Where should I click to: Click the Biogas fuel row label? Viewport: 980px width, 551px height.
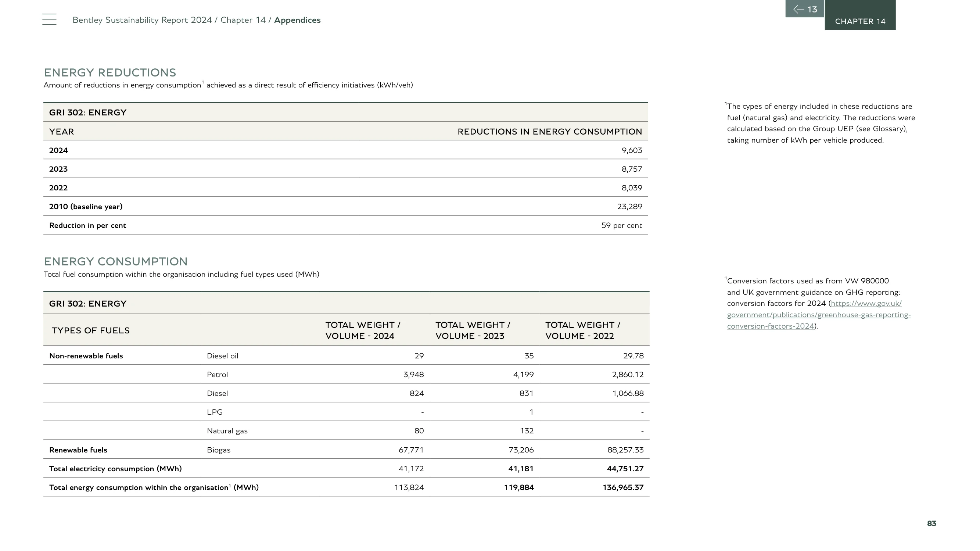219,450
